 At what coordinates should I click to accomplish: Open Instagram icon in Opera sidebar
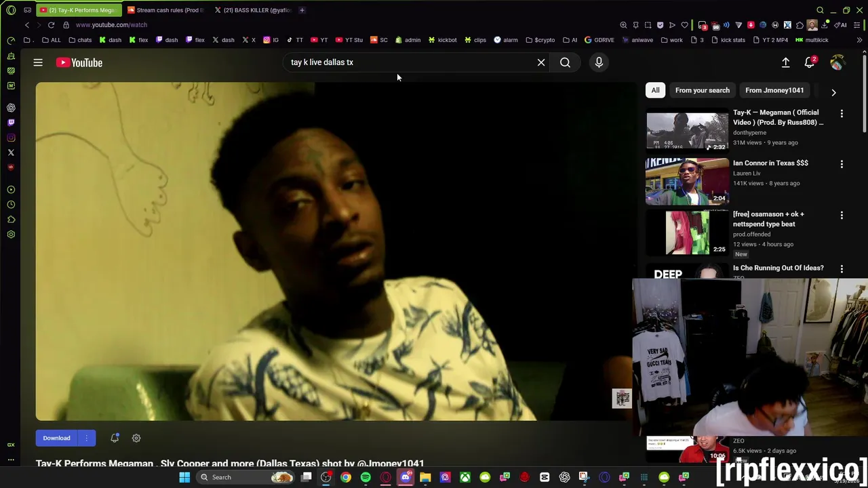(x=11, y=138)
